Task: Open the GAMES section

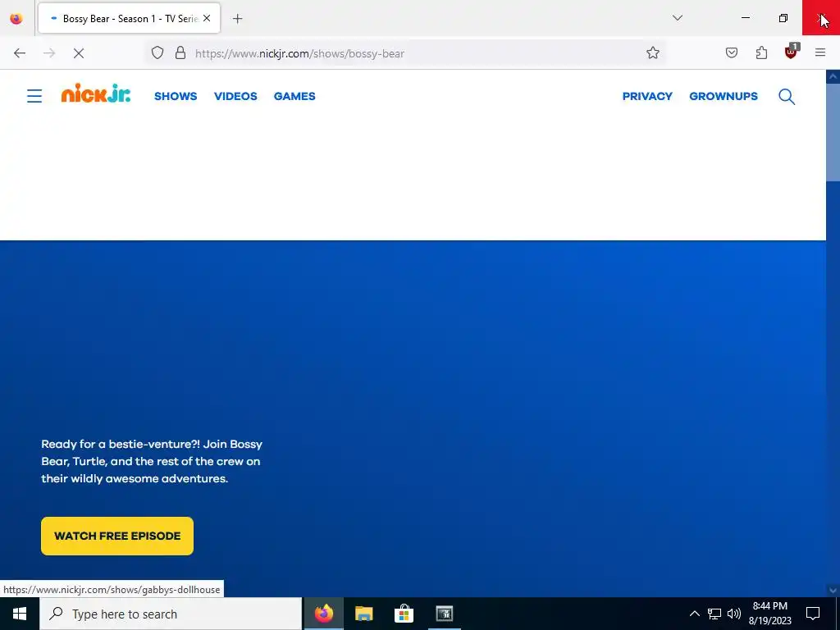Action: (294, 97)
